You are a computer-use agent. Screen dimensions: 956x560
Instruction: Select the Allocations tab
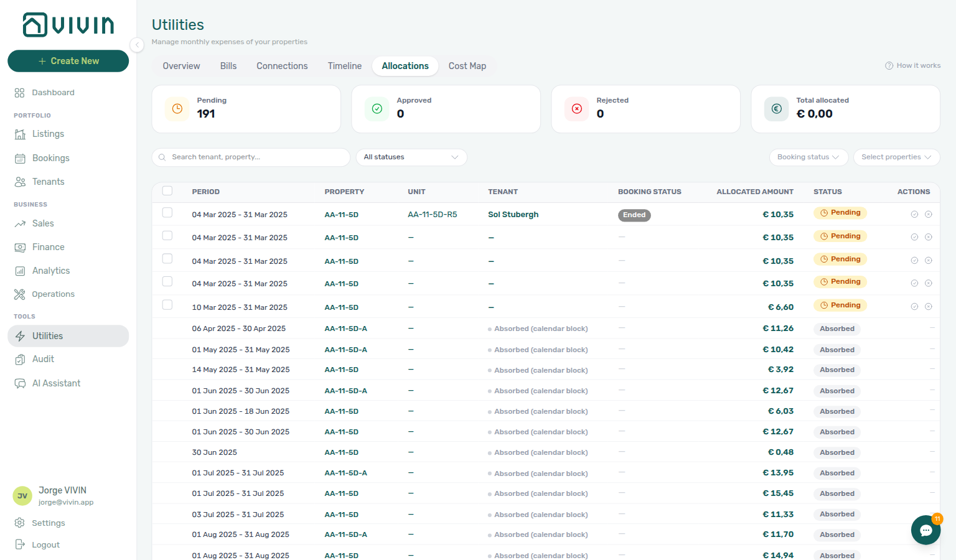(x=405, y=66)
